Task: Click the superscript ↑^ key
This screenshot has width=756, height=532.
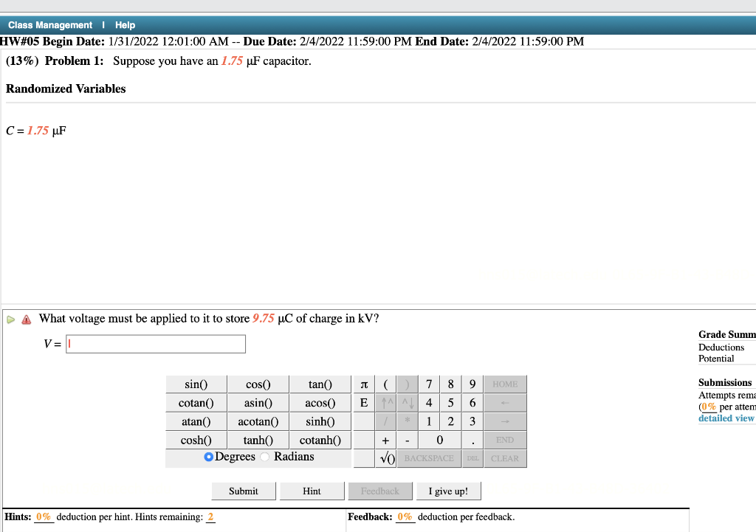Action: (386, 402)
